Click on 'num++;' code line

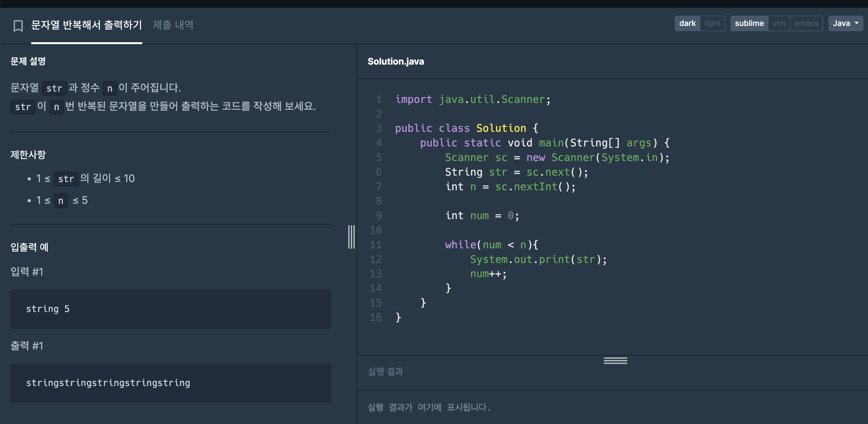point(488,274)
